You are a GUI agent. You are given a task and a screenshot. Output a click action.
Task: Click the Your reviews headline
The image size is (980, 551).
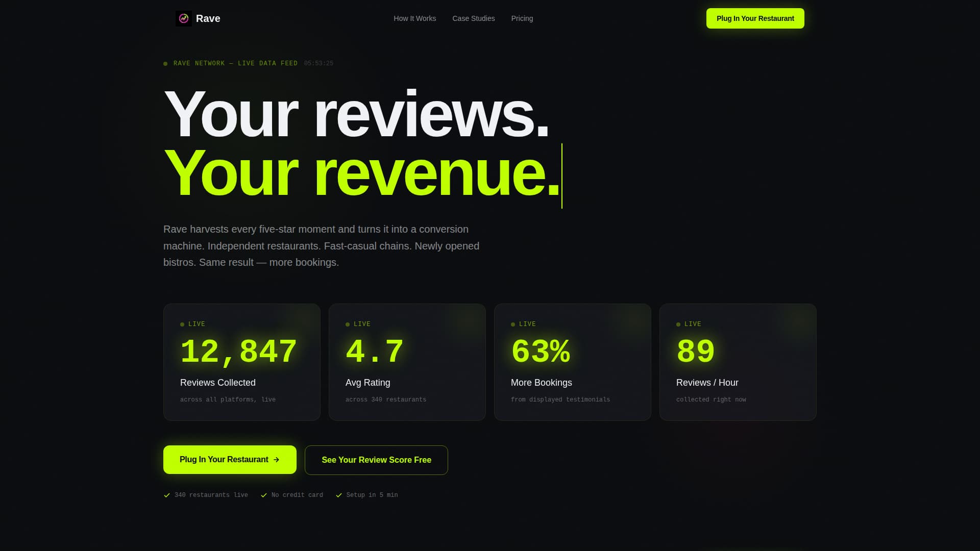click(x=356, y=114)
